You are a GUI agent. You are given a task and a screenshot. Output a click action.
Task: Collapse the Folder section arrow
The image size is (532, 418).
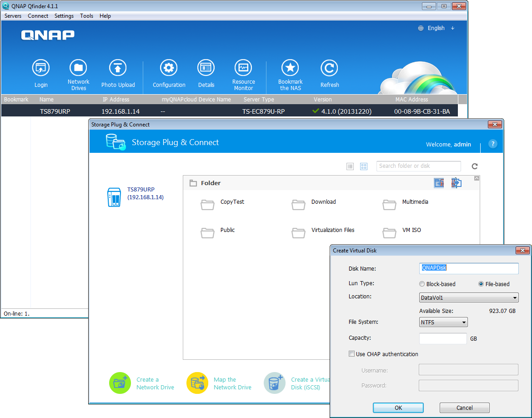[x=477, y=178]
